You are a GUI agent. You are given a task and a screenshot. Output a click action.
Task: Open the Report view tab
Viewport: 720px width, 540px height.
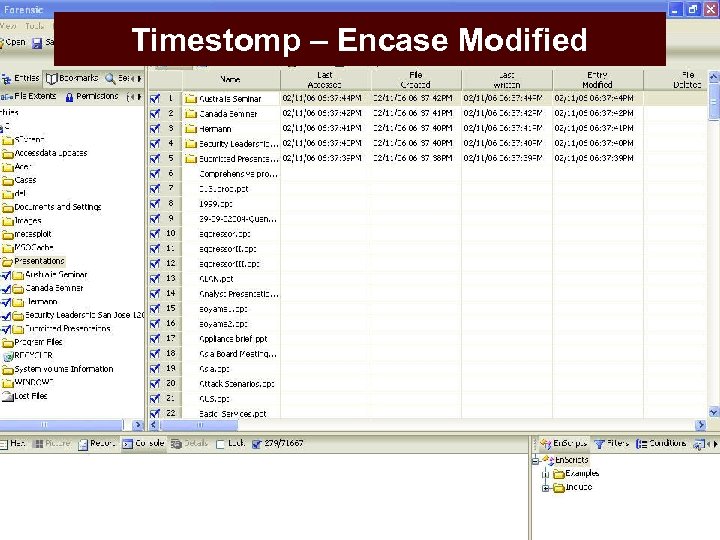[96, 444]
